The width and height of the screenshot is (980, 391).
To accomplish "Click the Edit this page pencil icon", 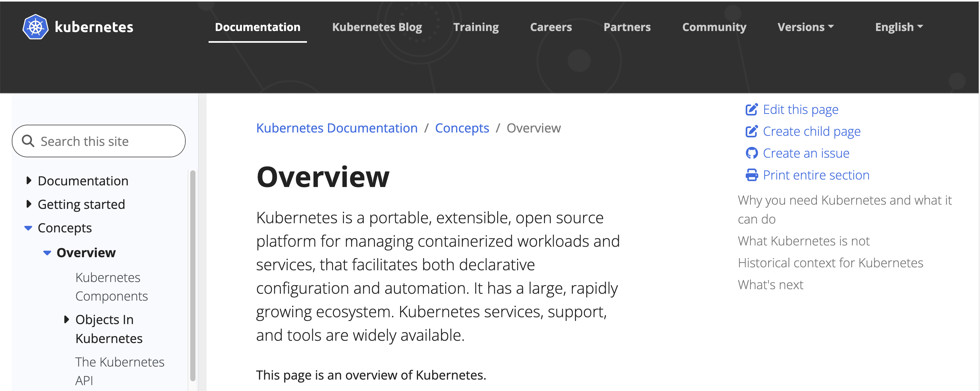I will 752,109.
